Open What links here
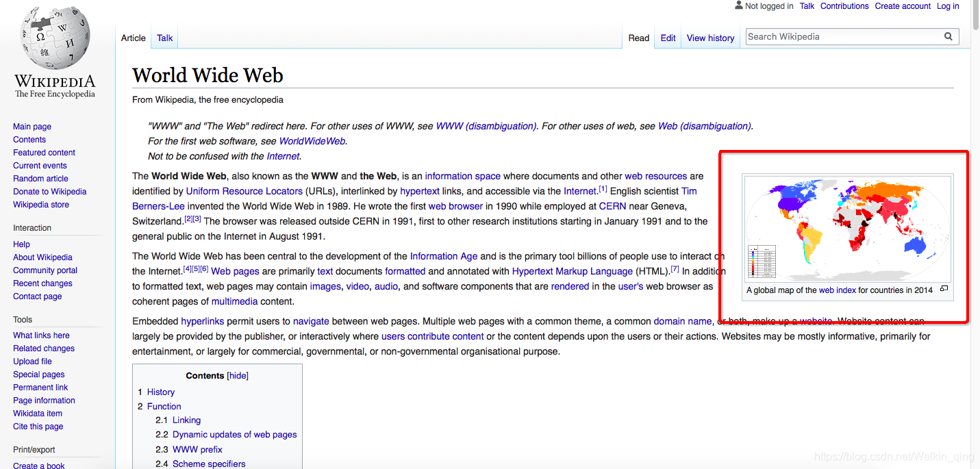Viewport: 980px width, 469px height. coord(41,335)
